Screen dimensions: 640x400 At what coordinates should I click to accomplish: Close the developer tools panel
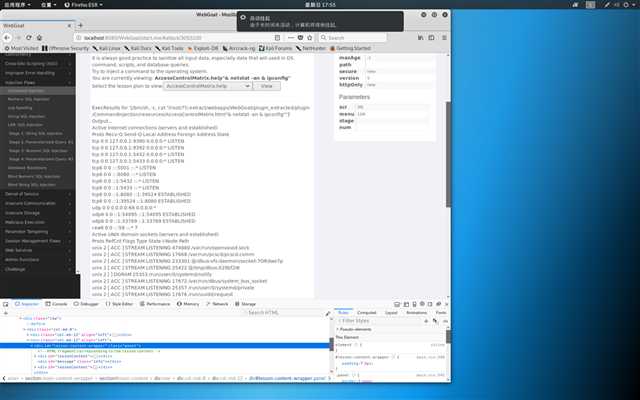(x=446, y=304)
